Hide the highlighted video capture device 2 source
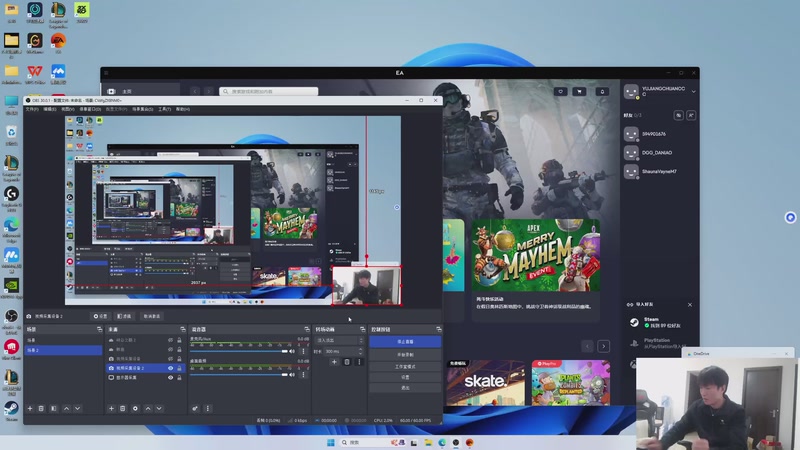Viewport: 800px width, 450px height. (x=170, y=368)
